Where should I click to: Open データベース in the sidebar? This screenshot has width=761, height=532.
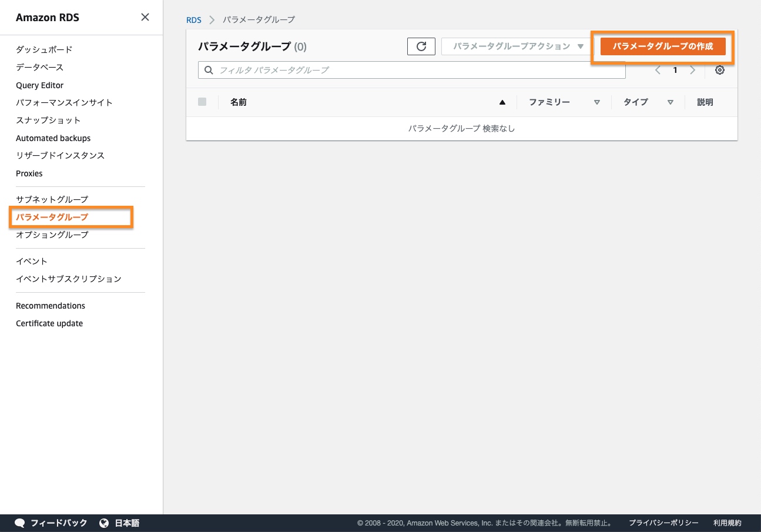pos(39,67)
